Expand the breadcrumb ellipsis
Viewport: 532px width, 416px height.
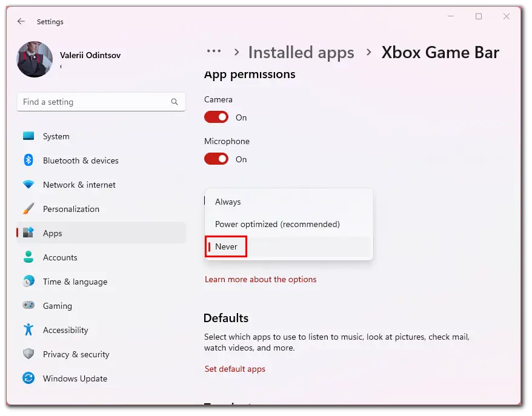point(214,51)
